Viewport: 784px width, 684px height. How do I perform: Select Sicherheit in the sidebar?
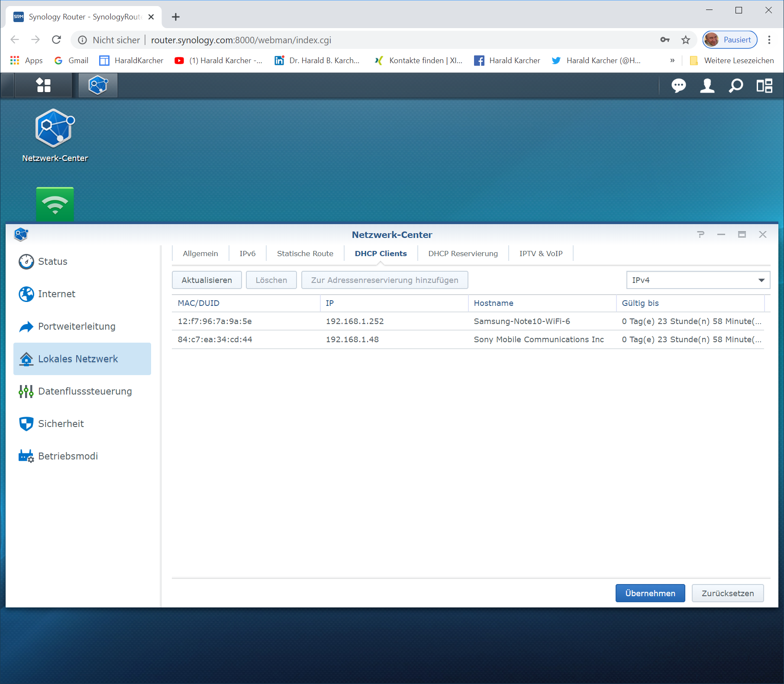[61, 424]
